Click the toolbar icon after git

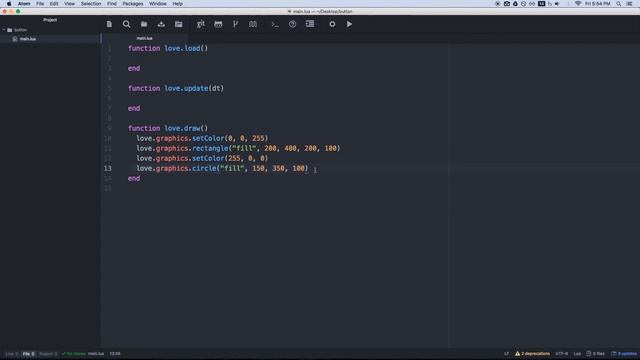[218, 24]
